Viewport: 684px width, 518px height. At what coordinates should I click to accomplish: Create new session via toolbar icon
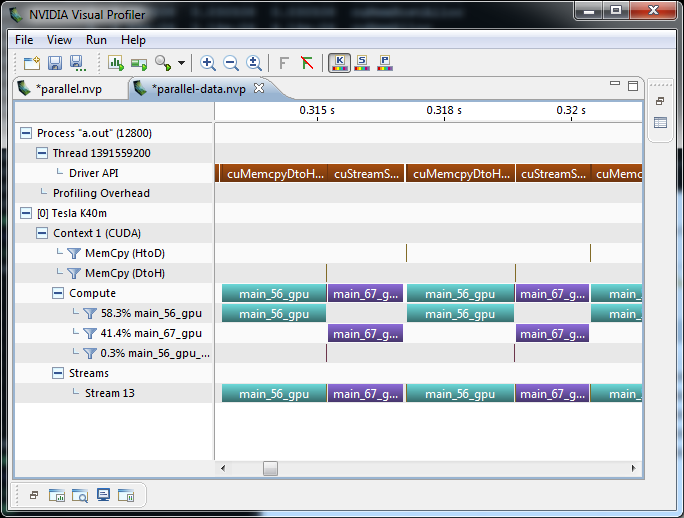(x=32, y=63)
